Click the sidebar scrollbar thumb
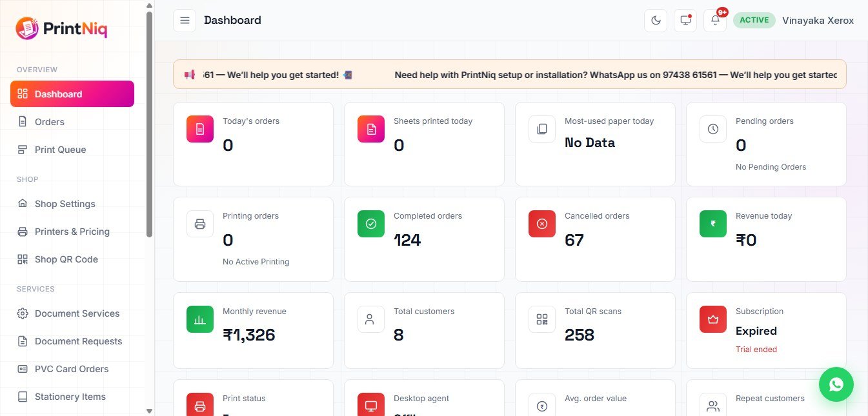The image size is (868, 416). point(150,124)
